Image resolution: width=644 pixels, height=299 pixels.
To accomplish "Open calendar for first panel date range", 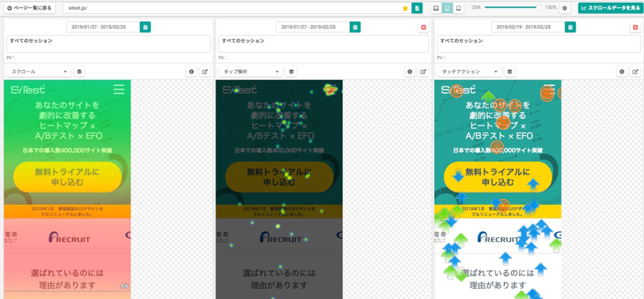I will (x=146, y=27).
